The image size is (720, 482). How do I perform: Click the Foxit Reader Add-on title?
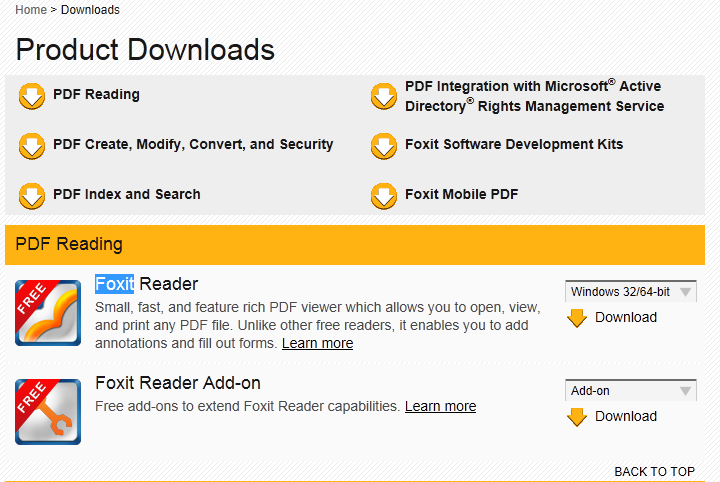(177, 383)
